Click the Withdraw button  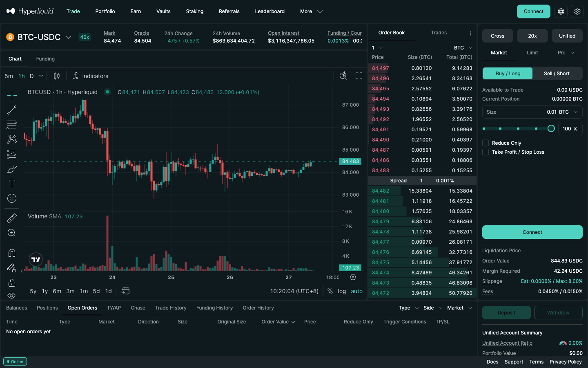click(558, 313)
